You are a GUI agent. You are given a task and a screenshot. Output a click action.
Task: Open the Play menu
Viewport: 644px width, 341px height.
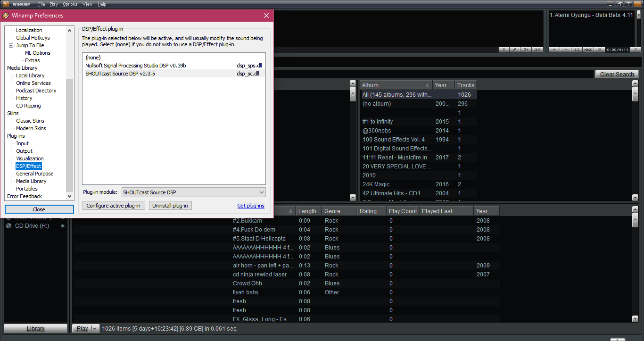[x=54, y=4]
